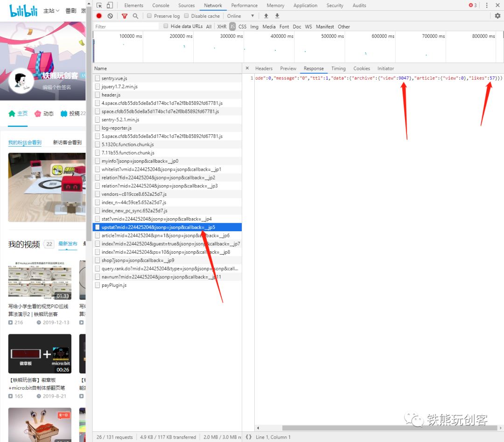Toggle Img filter type
This screenshot has width=504, height=442.
(x=254, y=27)
